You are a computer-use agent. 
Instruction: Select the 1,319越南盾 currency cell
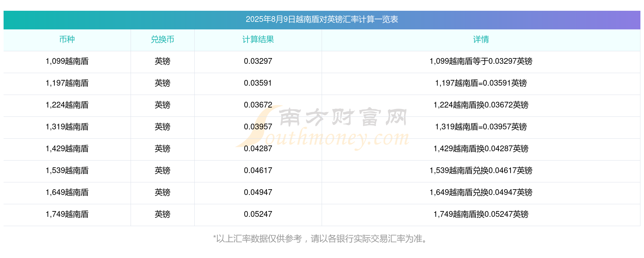[67, 127]
